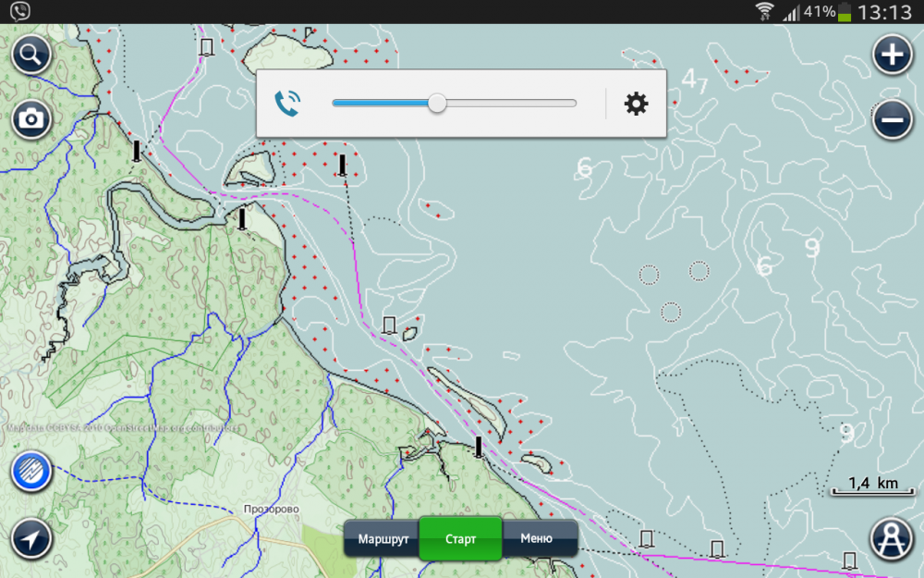
Task: Tap the road view icon at bottom right
Action: 892,537
